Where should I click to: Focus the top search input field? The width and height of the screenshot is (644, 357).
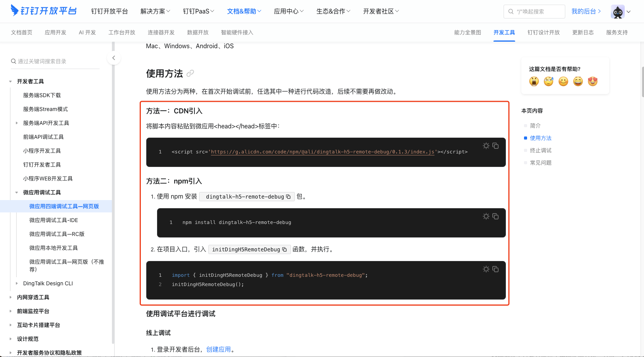point(534,12)
